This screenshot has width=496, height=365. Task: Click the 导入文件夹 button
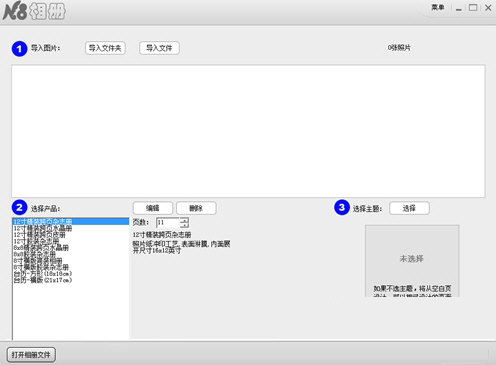coord(105,48)
